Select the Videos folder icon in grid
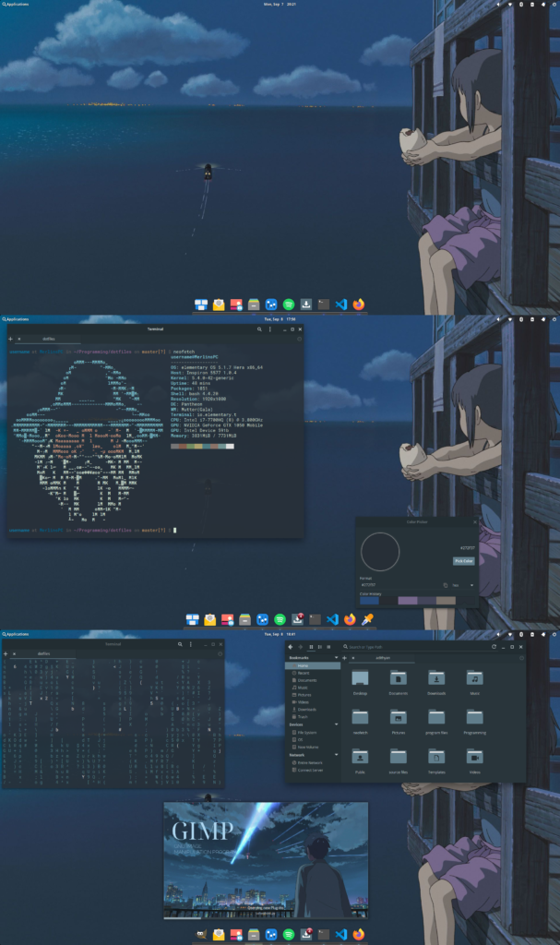 tap(474, 756)
